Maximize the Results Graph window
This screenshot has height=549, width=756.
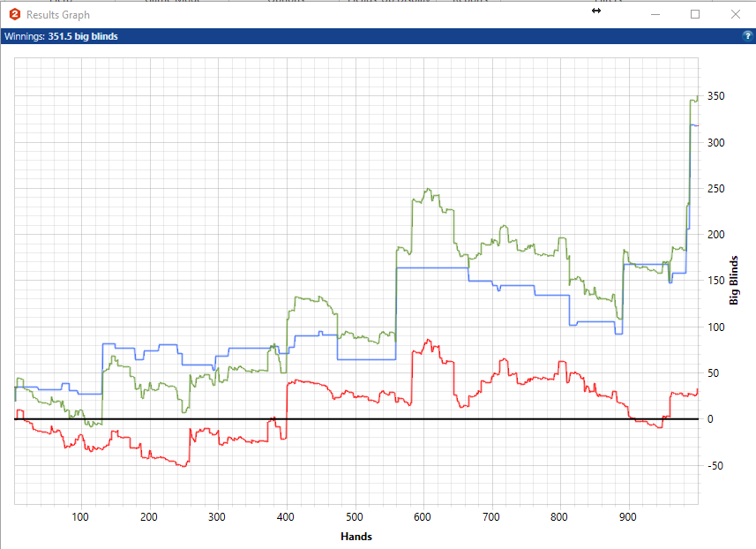pyautogui.click(x=695, y=14)
